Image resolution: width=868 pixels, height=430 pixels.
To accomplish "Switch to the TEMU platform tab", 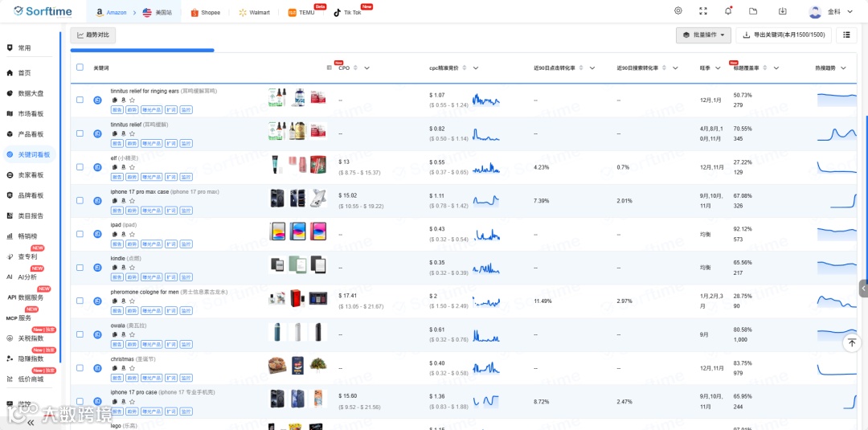I will [302, 12].
